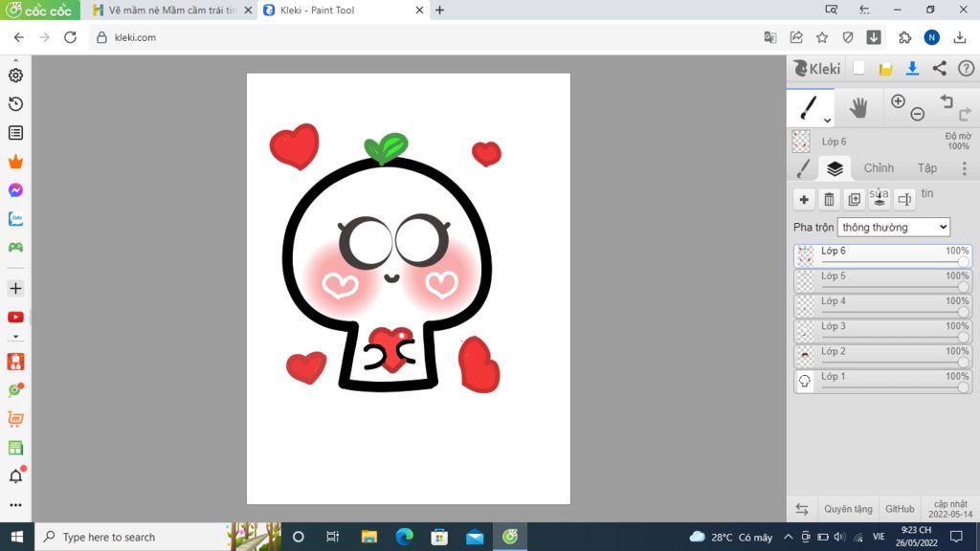Click the Kleki logo

817,69
